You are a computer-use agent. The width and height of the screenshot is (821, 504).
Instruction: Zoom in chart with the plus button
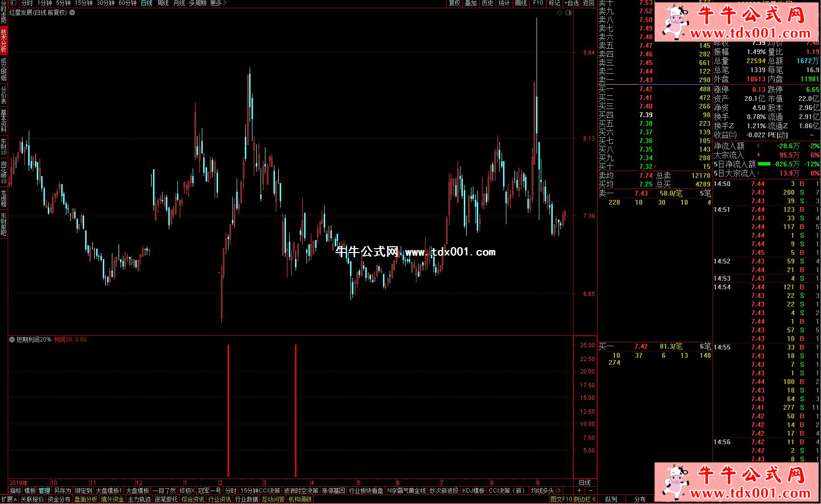(x=580, y=491)
